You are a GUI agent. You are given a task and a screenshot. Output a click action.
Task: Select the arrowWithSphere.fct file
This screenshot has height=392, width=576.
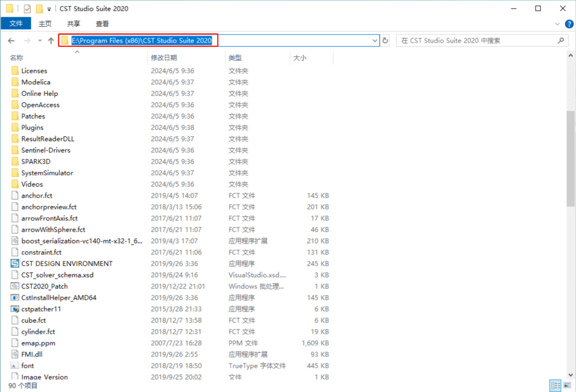53,230
